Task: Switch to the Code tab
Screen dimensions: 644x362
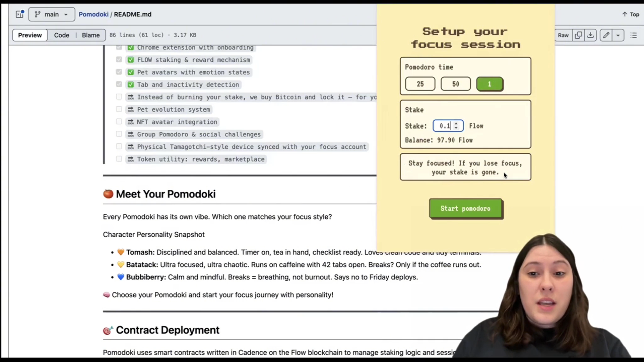Action: tap(62, 35)
